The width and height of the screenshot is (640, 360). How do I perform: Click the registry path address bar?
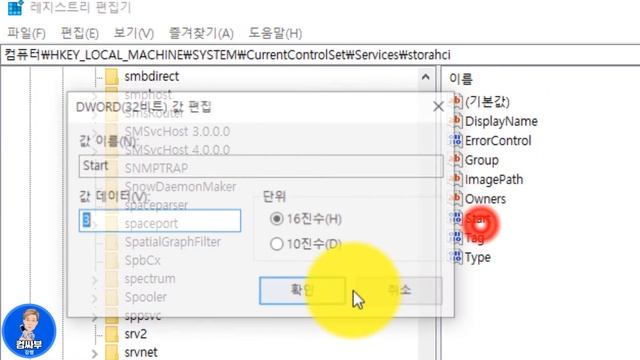(320, 55)
